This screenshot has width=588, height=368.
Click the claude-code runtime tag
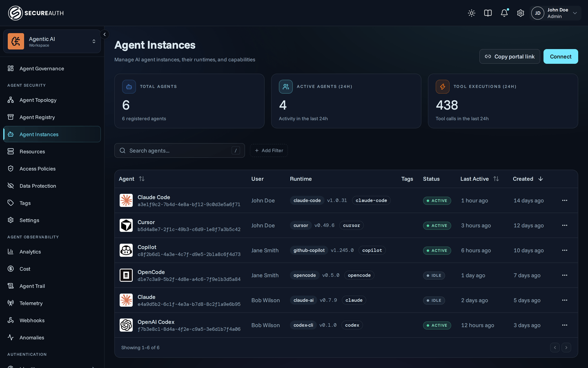pyautogui.click(x=307, y=200)
